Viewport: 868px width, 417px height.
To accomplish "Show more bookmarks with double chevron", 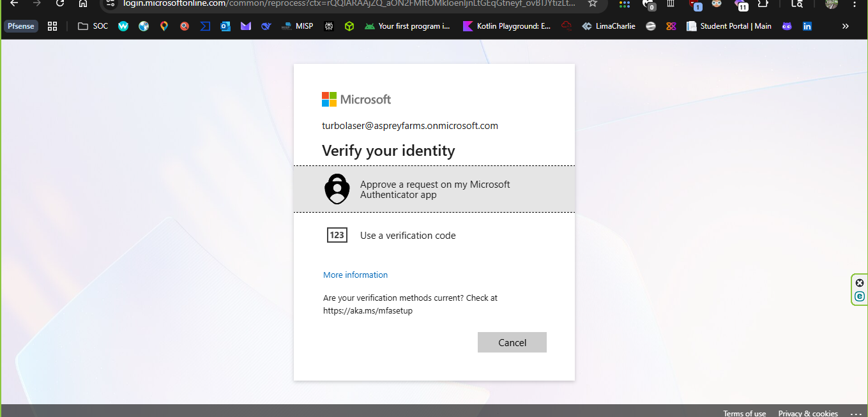I will [x=846, y=26].
